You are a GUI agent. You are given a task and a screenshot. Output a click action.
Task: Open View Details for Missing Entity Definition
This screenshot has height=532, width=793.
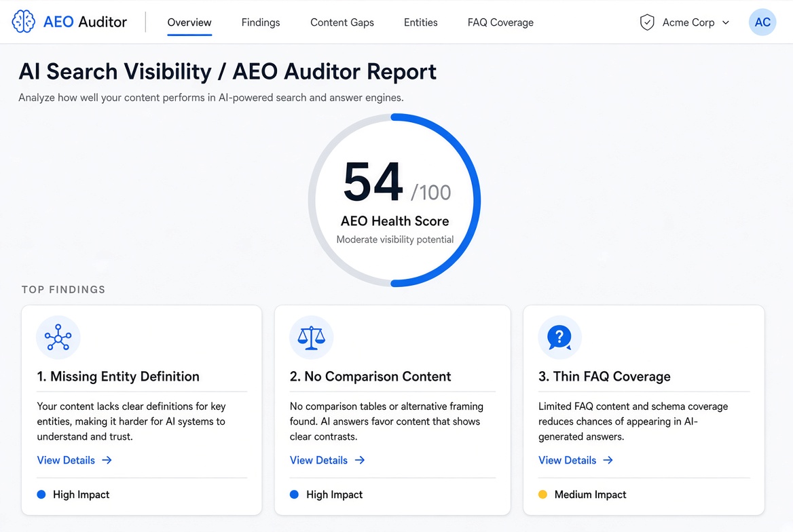(66, 460)
